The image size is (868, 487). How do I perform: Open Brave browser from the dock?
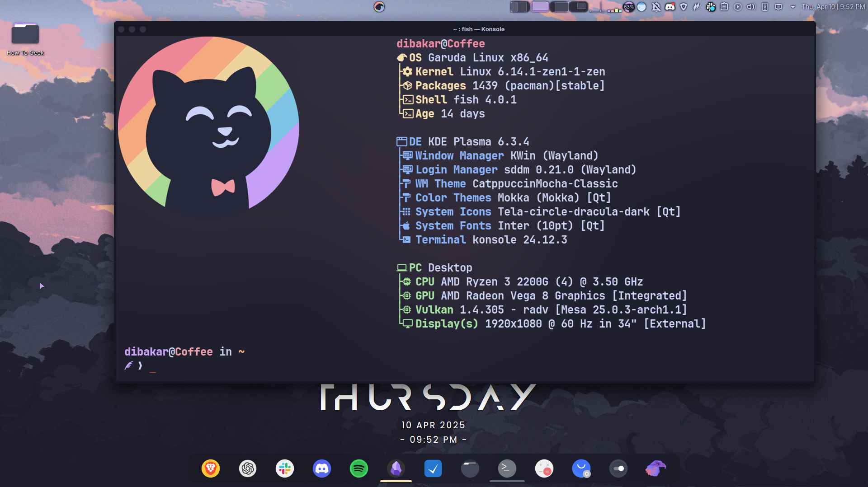point(211,468)
